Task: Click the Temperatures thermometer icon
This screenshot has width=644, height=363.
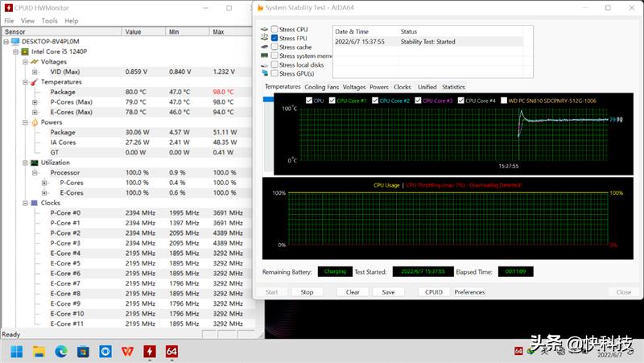Action: [x=35, y=82]
